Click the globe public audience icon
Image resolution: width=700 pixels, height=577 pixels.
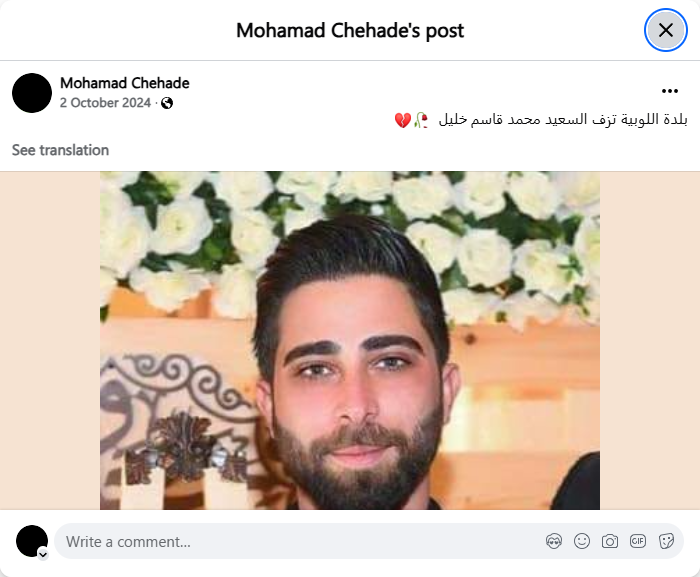(167, 103)
